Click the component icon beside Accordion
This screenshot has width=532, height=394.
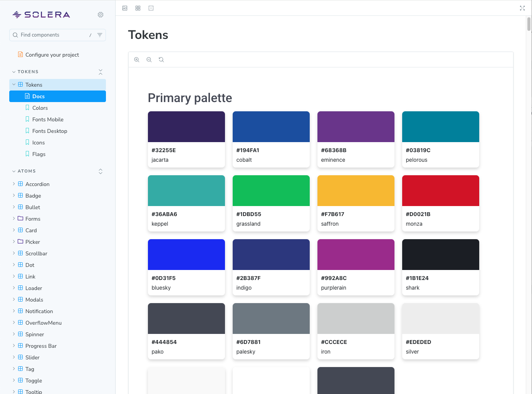pos(20,184)
